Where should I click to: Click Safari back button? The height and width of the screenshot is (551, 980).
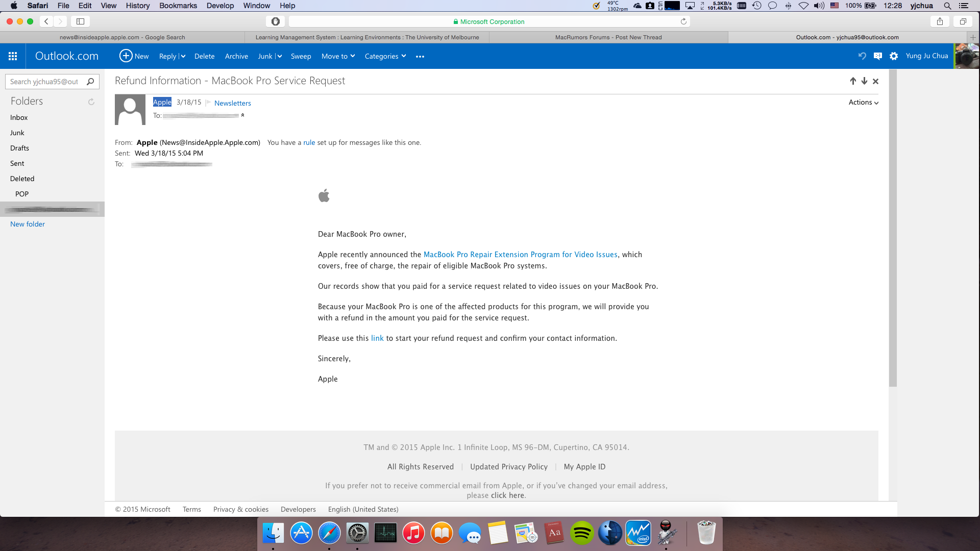click(x=46, y=21)
